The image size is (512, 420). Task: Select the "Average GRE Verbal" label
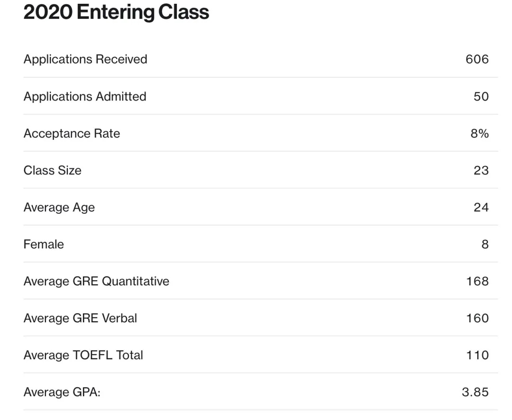(x=80, y=318)
